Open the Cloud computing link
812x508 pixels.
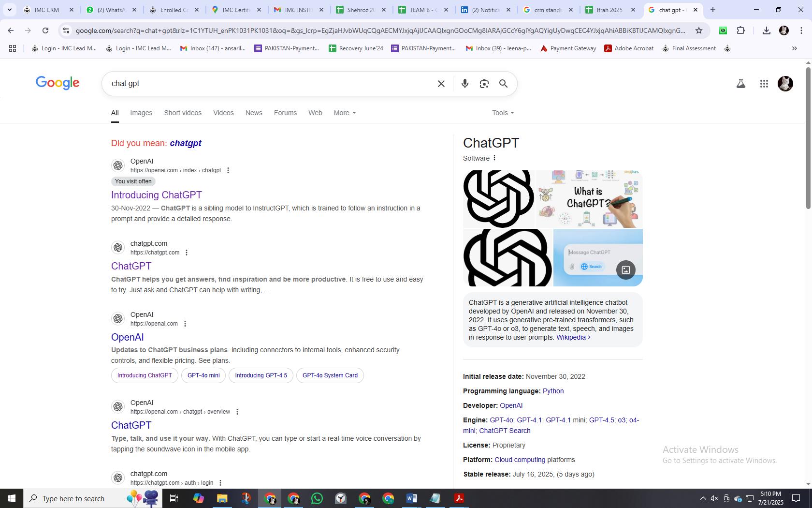click(x=520, y=460)
